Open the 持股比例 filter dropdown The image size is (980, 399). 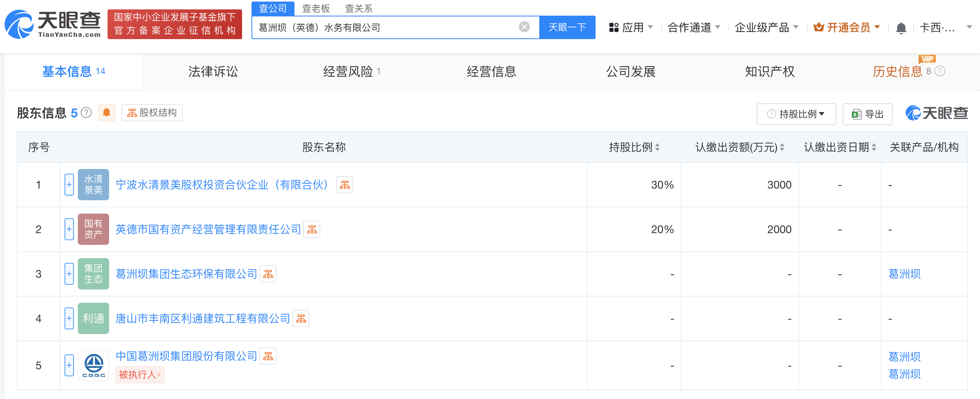pos(796,114)
